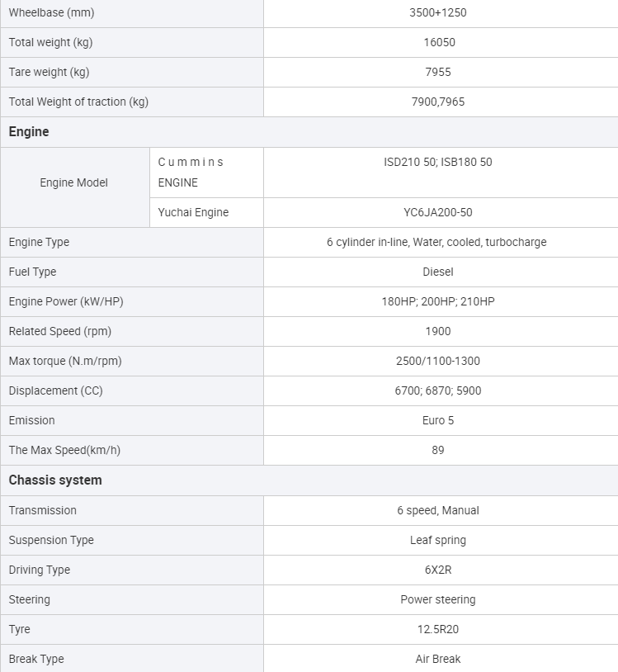Click the Cummins ENGINE cell

[x=191, y=173]
